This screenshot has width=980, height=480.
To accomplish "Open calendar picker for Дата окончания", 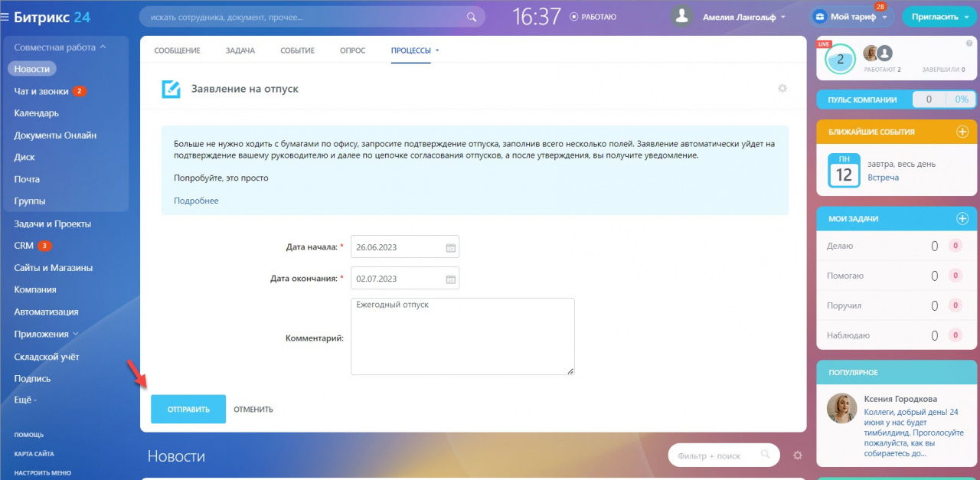I will point(451,279).
